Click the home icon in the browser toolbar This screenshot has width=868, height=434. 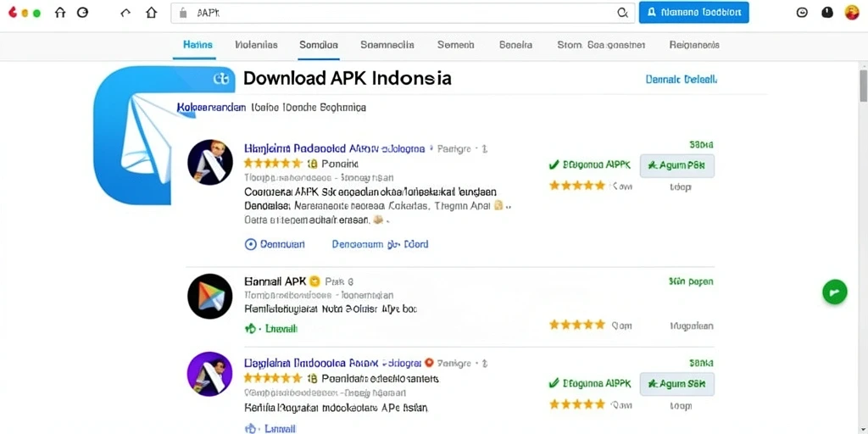(151, 13)
